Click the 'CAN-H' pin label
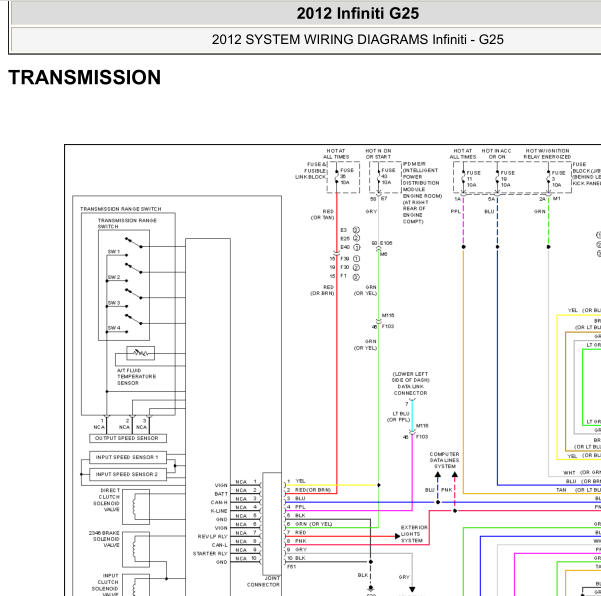601x596 pixels. click(219, 502)
